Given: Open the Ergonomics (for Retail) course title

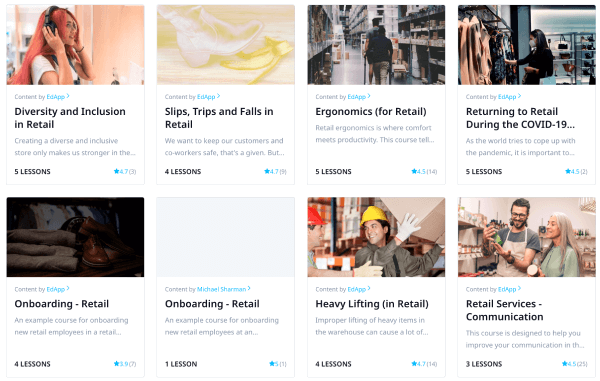Looking at the screenshot, I should (x=371, y=111).
